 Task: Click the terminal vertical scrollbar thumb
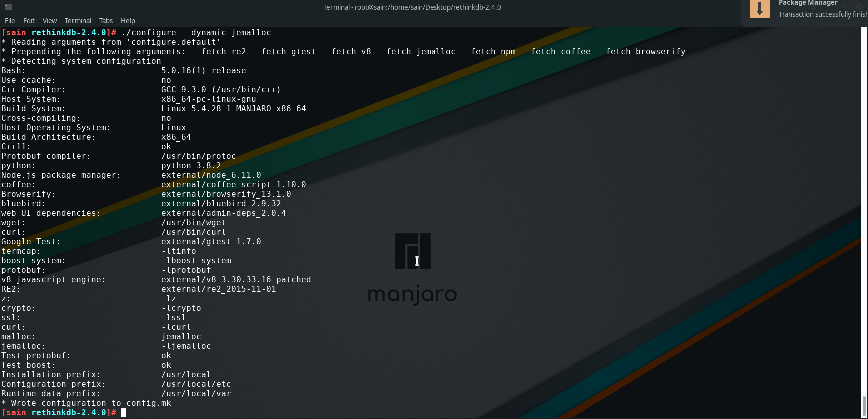pos(864,406)
